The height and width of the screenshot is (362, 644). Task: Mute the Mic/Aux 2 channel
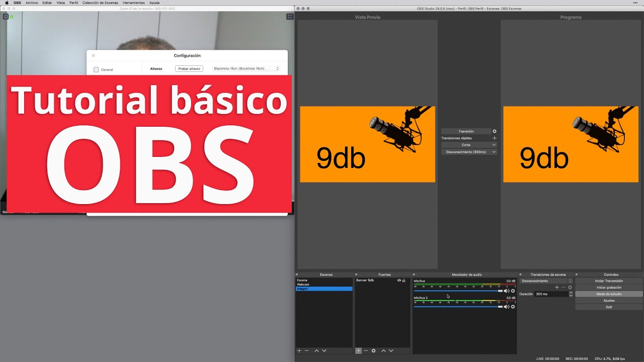[x=506, y=307]
